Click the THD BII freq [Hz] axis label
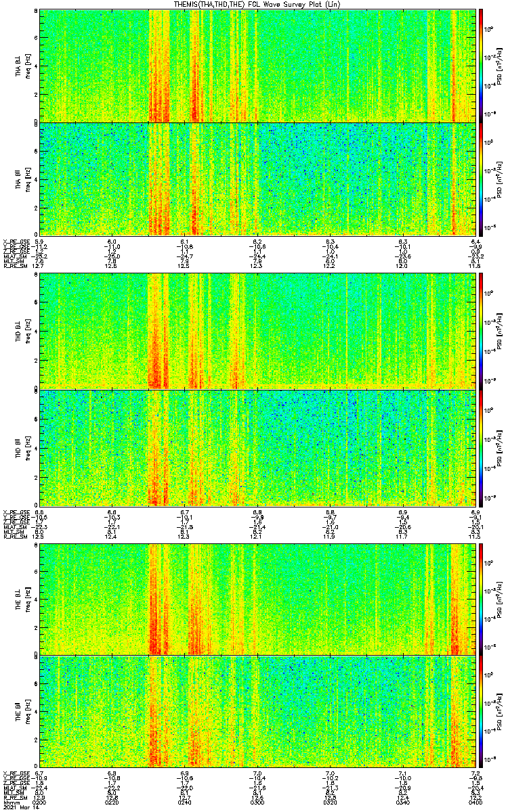Screen dimensions: 508x812 point(22,448)
